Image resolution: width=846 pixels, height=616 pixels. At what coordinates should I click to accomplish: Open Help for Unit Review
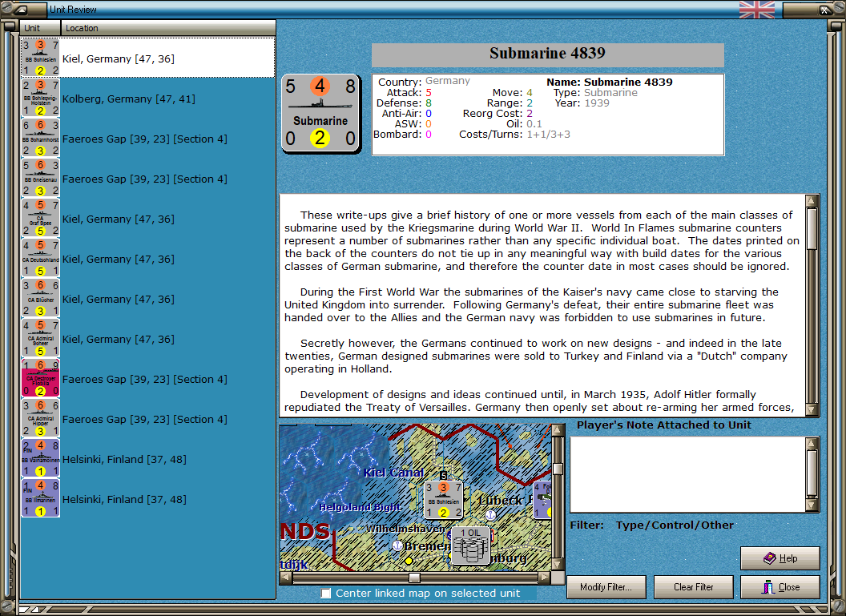(780, 558)
